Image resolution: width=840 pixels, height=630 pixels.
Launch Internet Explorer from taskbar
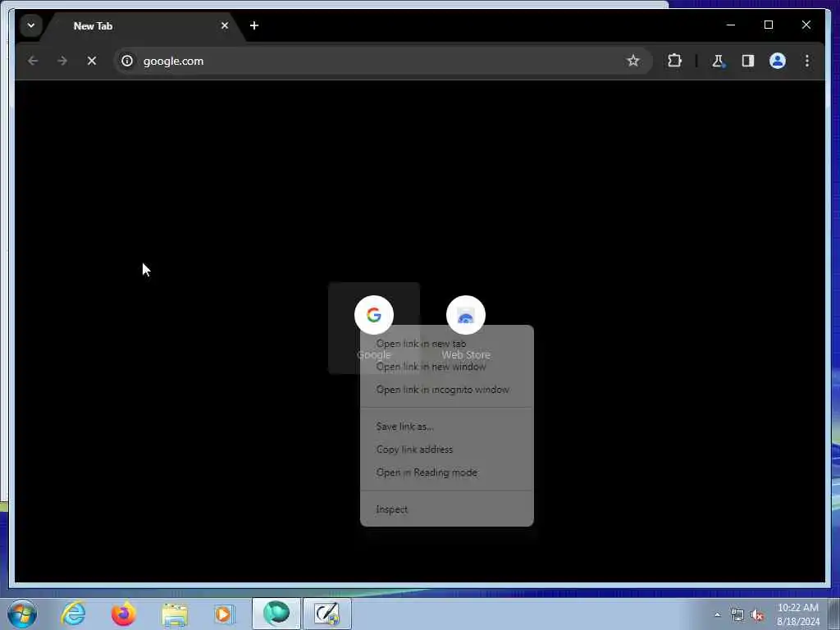(x=73, y=614)
